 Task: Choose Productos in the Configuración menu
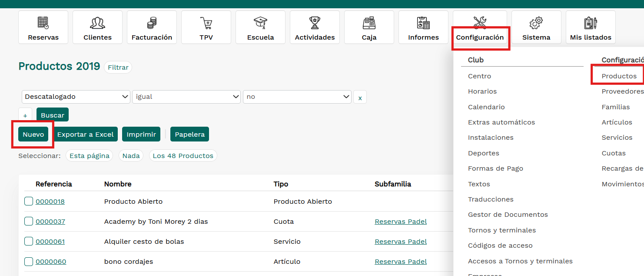pyautogui.click(x=619, y=76)
